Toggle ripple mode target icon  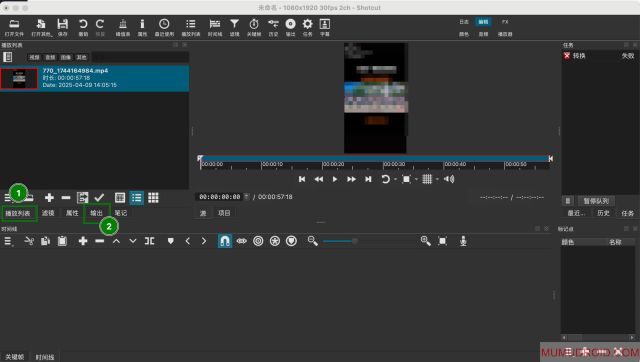point(258,241)
